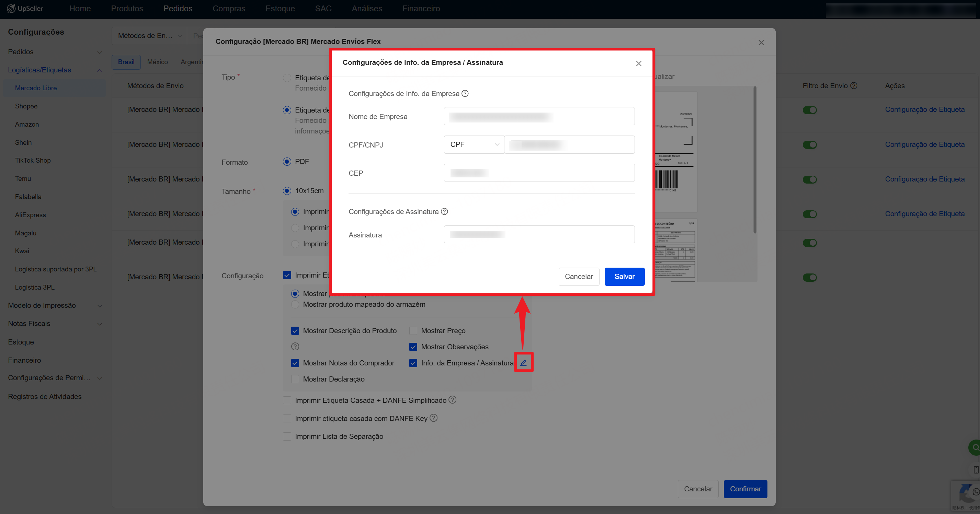Click help icon next to Configurações de Info. da Empresa

pos(465,94)
